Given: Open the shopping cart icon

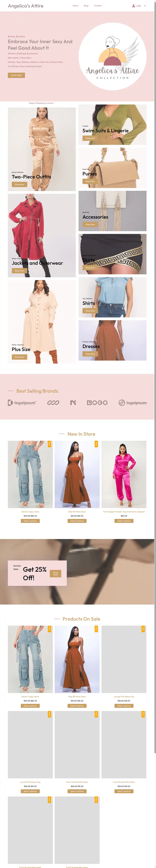Looking at the screenshot, I should (x=145, y=6).
